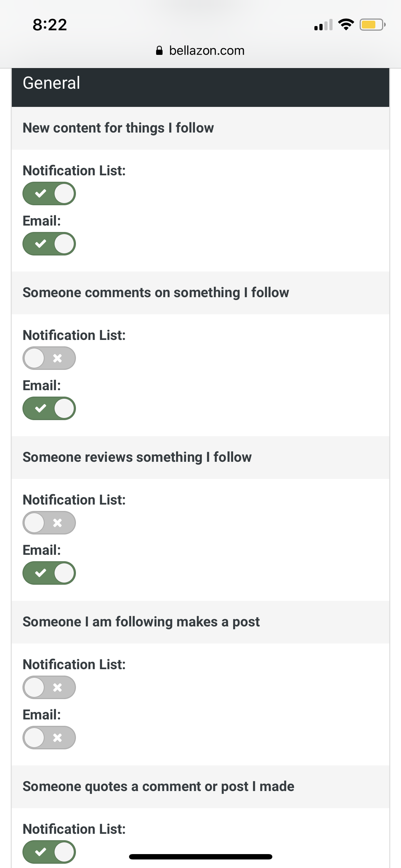Screen dimensions: 401x868
Task: Select "Someone comments on something I follow" heading
Action: pos(156,293)
